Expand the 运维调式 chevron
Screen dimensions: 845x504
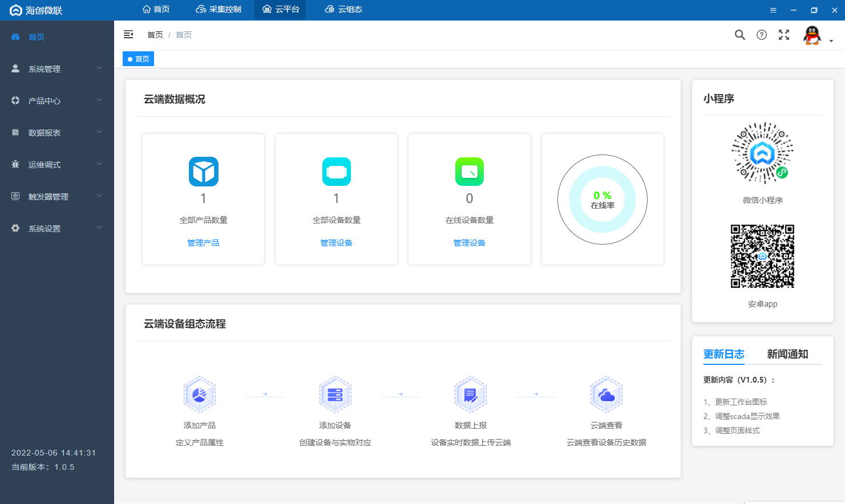99,164
